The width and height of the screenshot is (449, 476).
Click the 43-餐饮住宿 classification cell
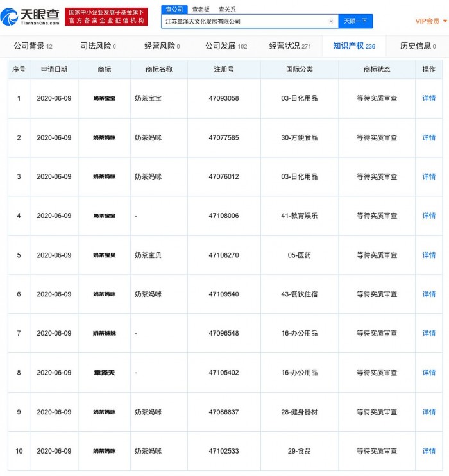pos(300,294)
